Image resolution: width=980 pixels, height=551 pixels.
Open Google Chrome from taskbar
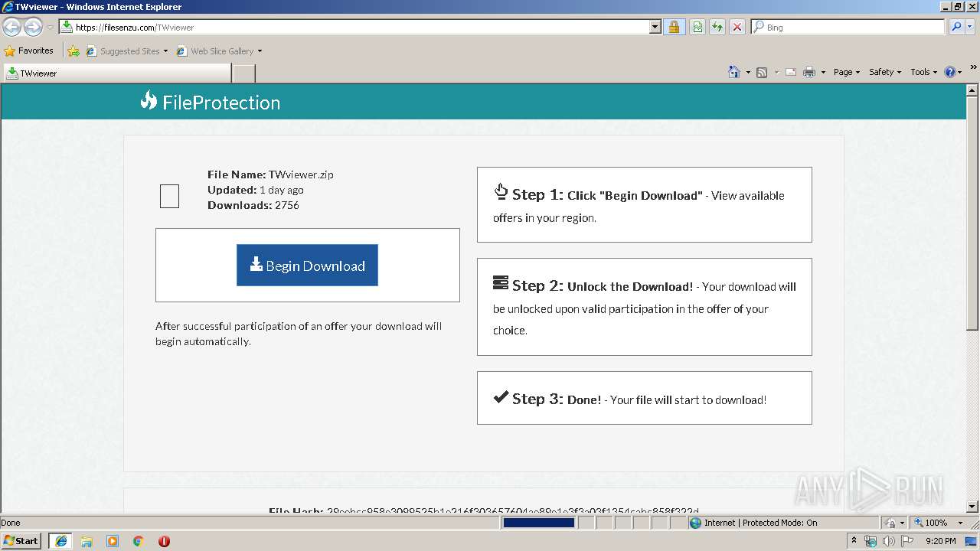tap(139, 541)
